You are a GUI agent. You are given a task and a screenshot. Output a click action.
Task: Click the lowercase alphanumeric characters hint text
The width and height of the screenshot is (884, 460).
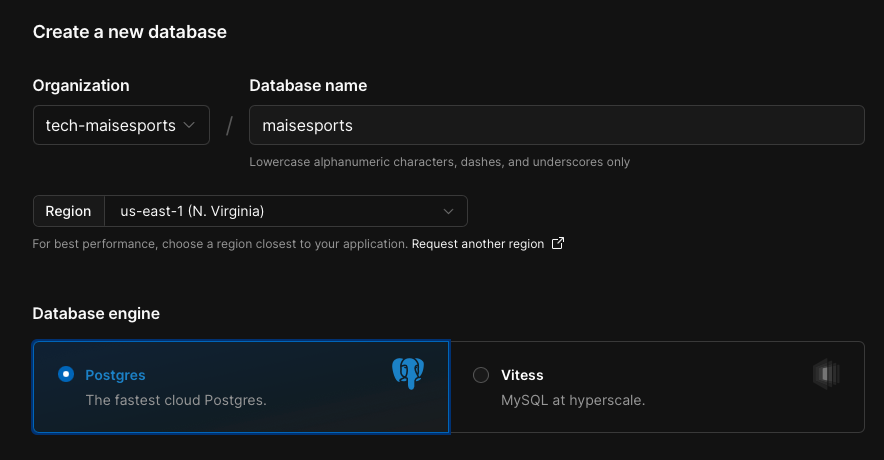click(439, 162)
